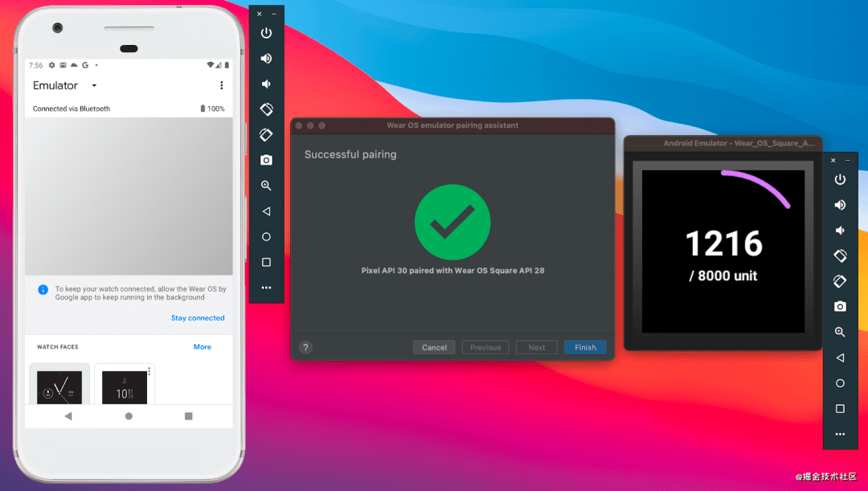Open the Emulator device dropdown in Wear OS app
868x491 pixels.
(x=93, y=85)
